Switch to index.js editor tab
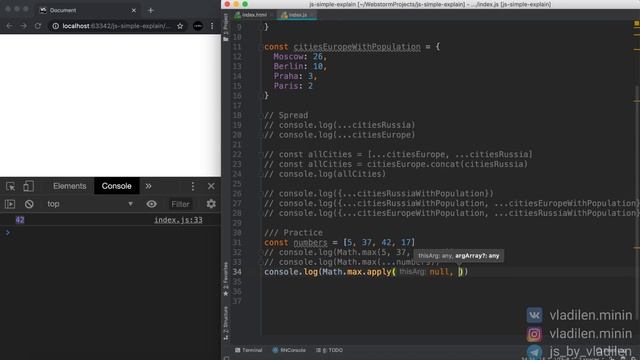 pyautogui.click(x=297, y=15)
